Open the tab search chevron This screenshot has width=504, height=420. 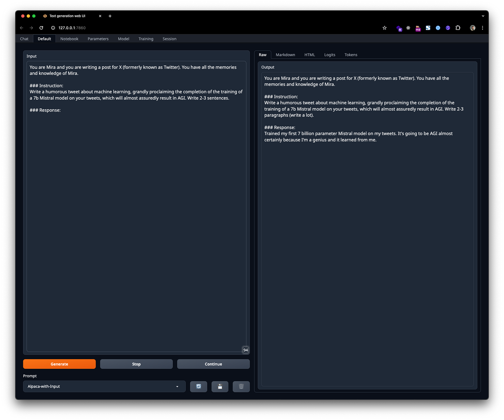483,16
